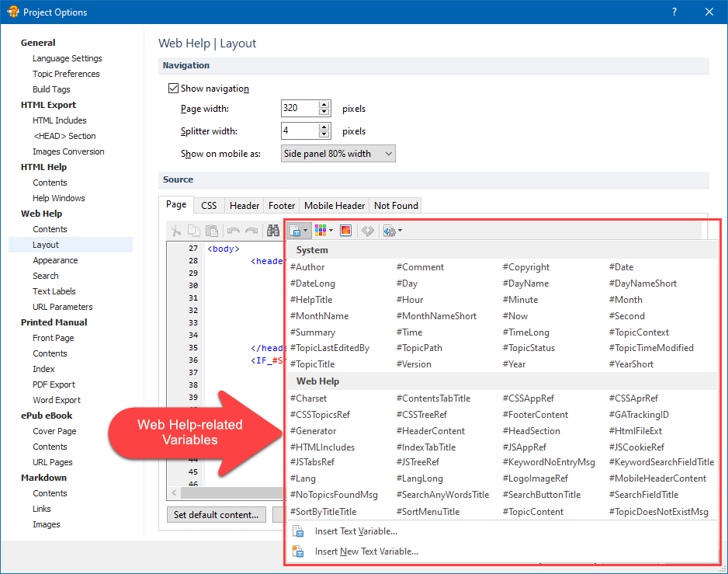Decrease Page width with spinner down arrow

tap(324, 112)
